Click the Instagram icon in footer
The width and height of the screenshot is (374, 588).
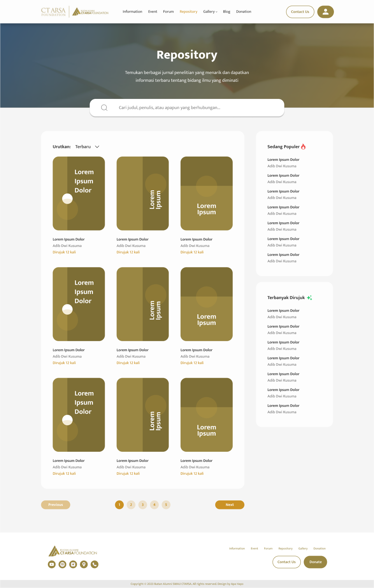click(73, 564)
